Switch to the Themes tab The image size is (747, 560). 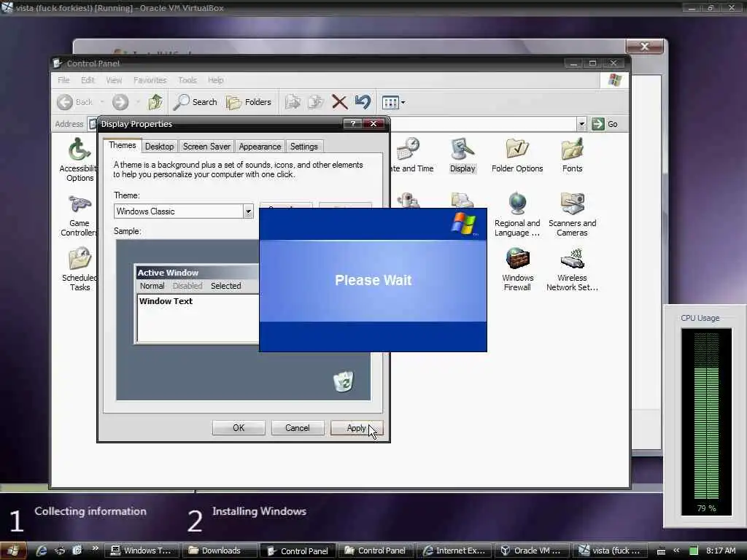click(x=122, y=145)
